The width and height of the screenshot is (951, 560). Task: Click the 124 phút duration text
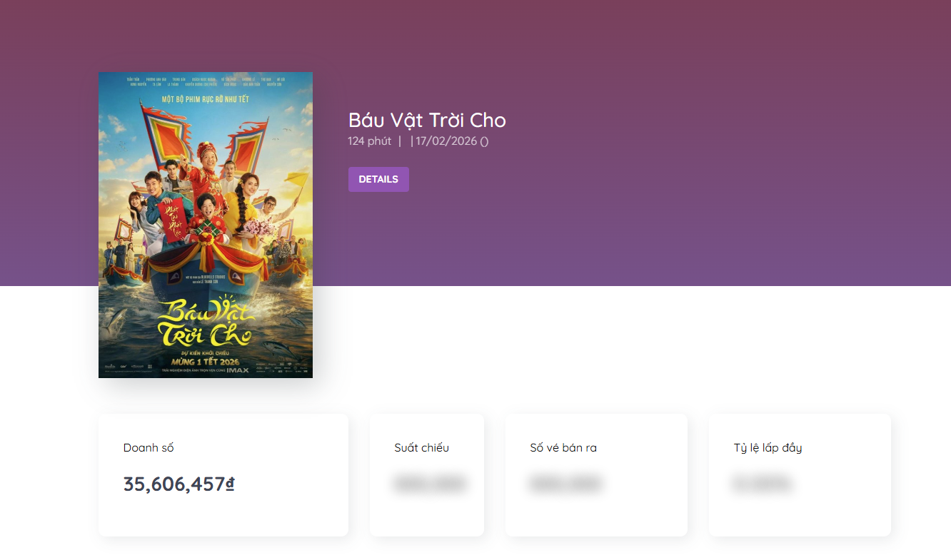coord(369,141)
